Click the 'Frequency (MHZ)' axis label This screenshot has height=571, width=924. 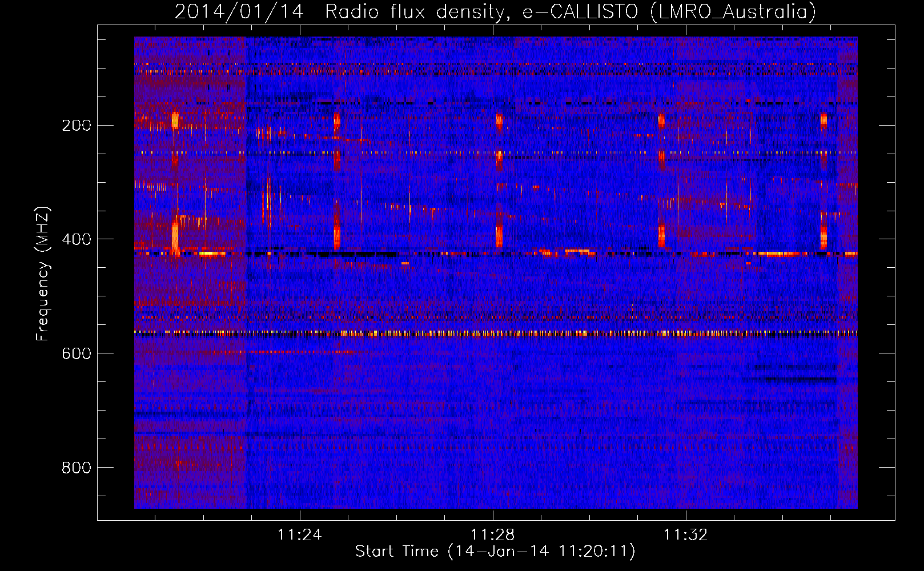click(43, 274)
